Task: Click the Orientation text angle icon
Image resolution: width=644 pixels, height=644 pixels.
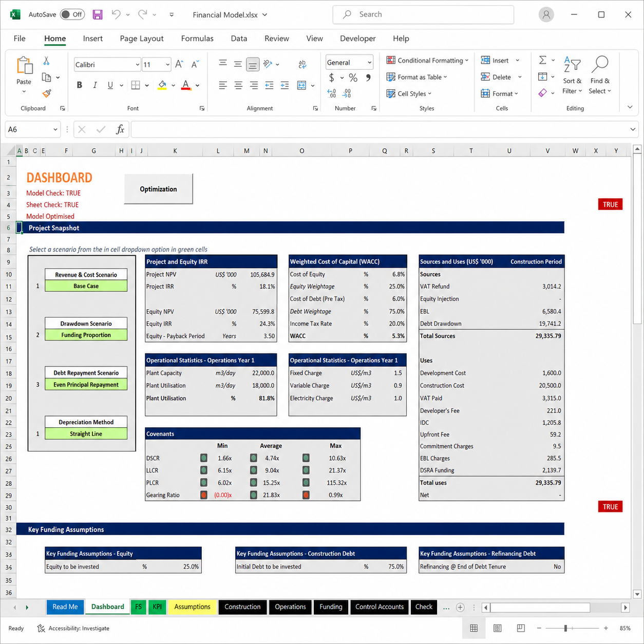Action: tap(268, 64)
